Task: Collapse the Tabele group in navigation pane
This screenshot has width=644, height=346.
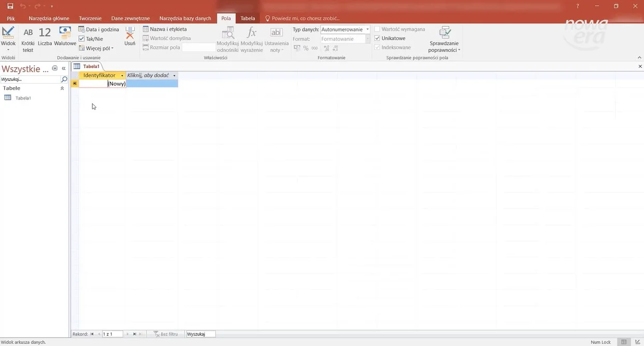Action: (x=62, y=89)
